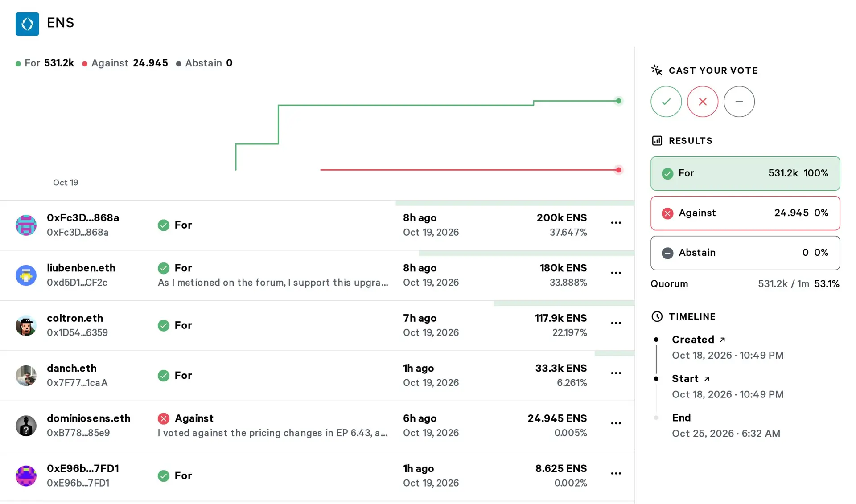Click the green For chart endpoint marker
Viewport: 856px width, 504px height.
click(x=618, y=101)
